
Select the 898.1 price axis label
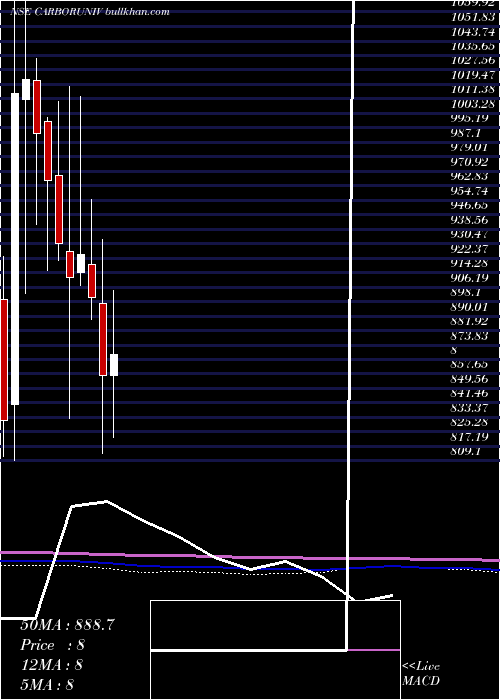[467, 292]
